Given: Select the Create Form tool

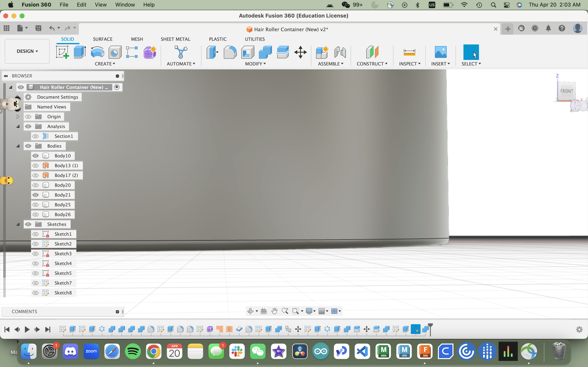Looking at the screenshot, I should pos(150,52).
